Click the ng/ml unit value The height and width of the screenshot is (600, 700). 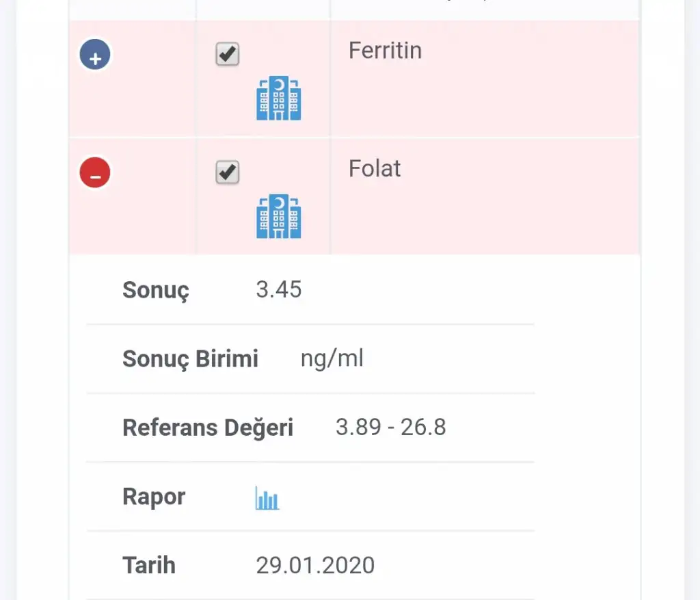coord(332,358)
